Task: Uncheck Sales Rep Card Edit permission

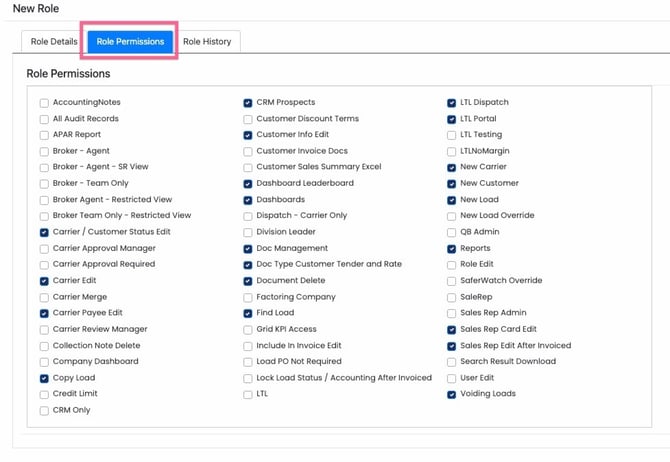Action: click(452, 330)
